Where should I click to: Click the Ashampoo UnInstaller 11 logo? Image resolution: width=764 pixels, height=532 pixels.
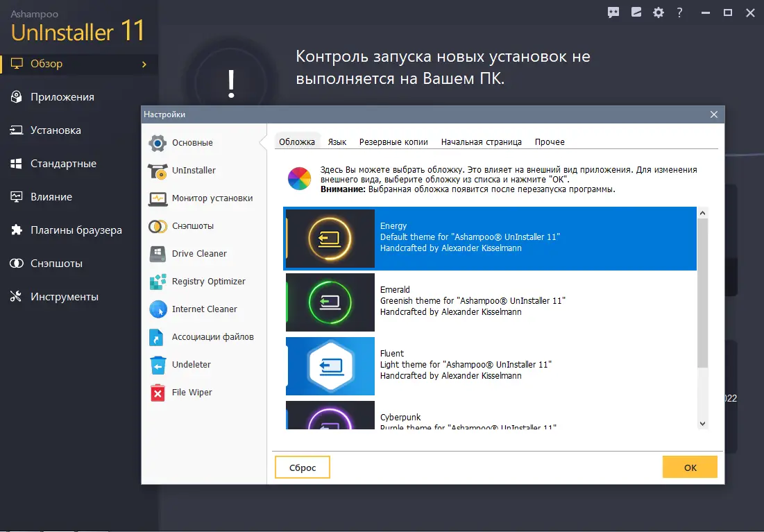(x=78, y=27)
